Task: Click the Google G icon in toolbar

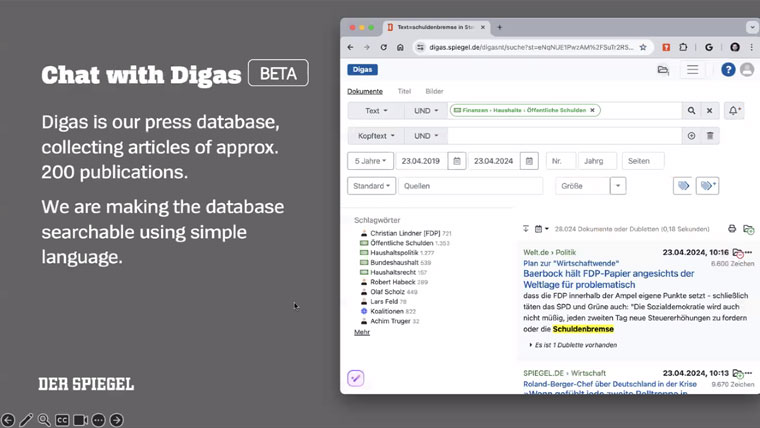Action: pos(709,47)
